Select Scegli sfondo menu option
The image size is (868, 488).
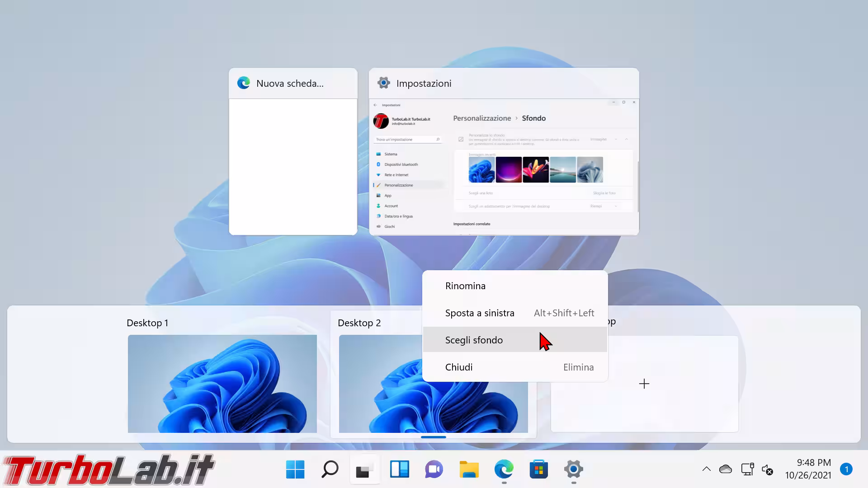pyautogui.click(x=474, y=340)
